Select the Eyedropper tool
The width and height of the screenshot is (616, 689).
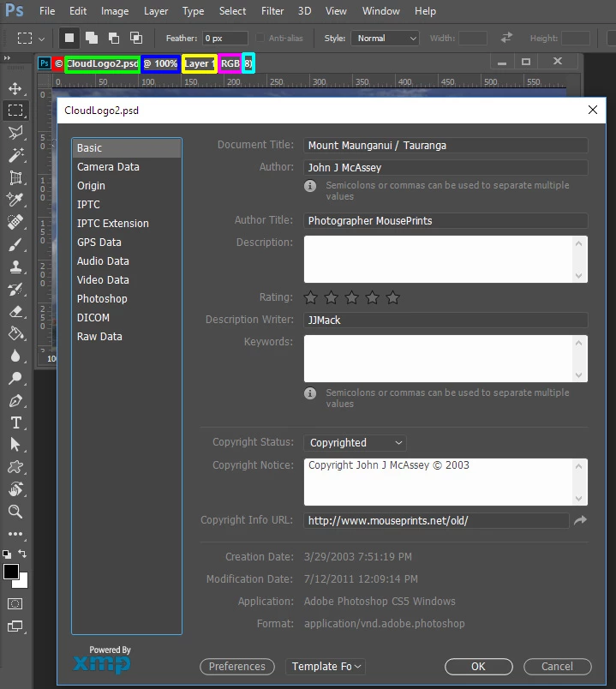pos(15,200)
